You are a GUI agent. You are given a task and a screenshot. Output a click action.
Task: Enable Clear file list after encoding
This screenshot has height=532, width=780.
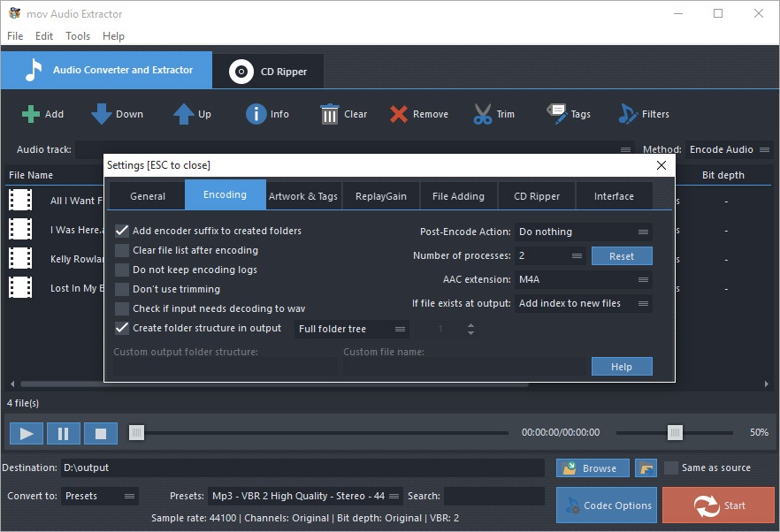(122, 250)
